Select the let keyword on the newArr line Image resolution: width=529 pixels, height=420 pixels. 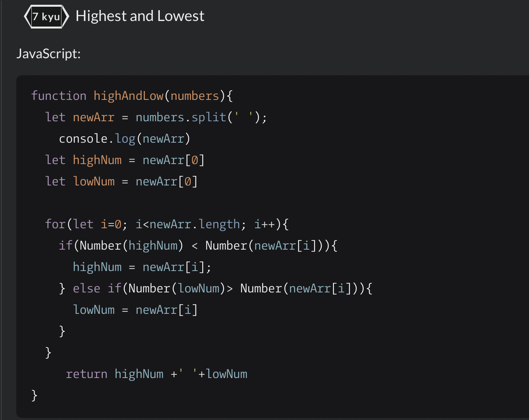(x=55, y=117)
